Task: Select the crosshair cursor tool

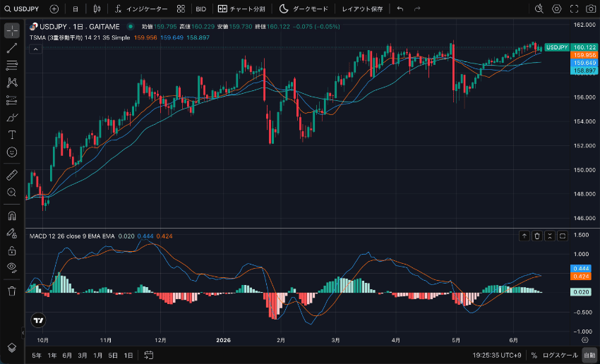Action: click(x=12, y=30)
